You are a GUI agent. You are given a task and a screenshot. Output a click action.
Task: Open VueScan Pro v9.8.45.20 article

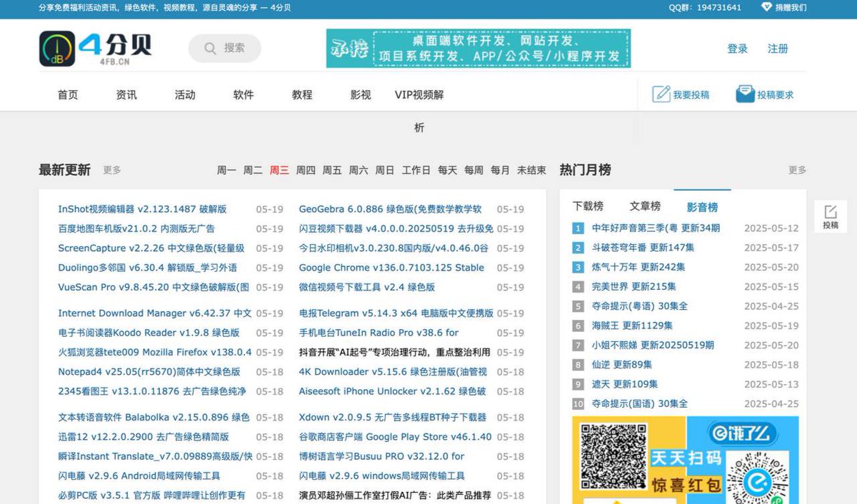tap(154, 287)
